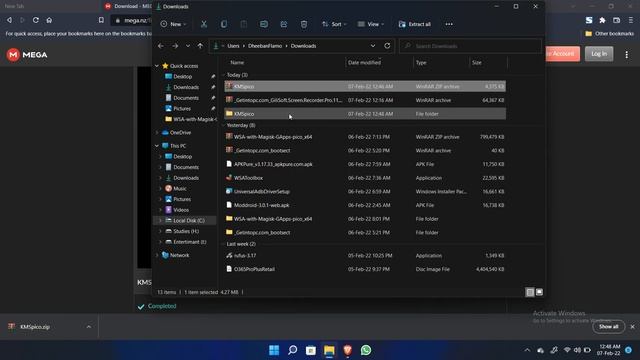Click the Paste icon in Explorer toolbar
640x360 pixels.
[x=244, y=24]
